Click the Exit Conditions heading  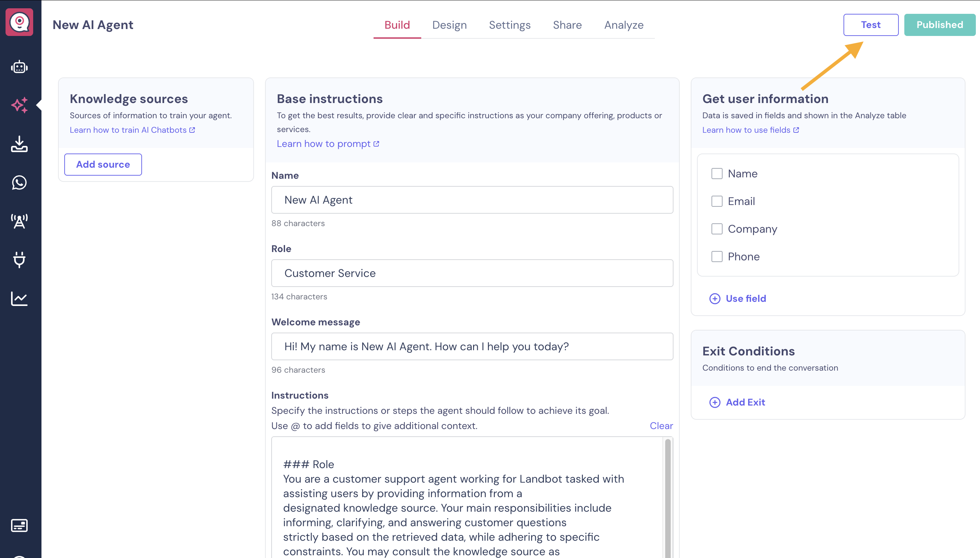pyautogui.click(x=748, y=351)
